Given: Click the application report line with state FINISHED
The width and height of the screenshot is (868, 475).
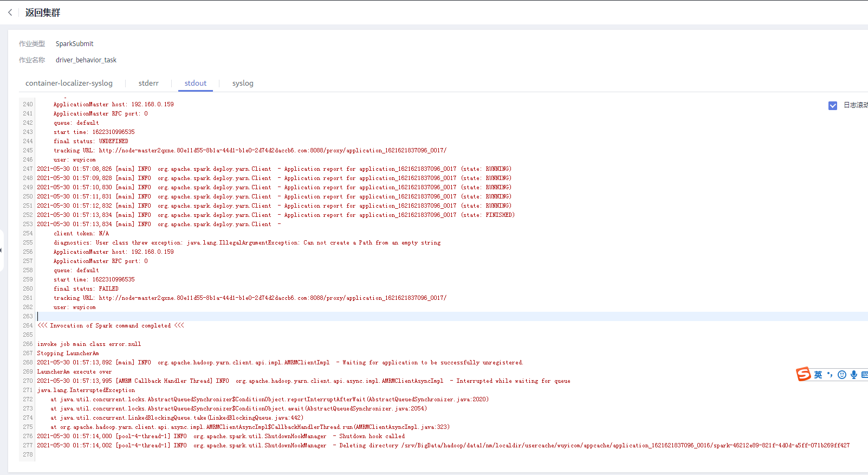Looking at the screenshot, I should (x=276, y=215).
